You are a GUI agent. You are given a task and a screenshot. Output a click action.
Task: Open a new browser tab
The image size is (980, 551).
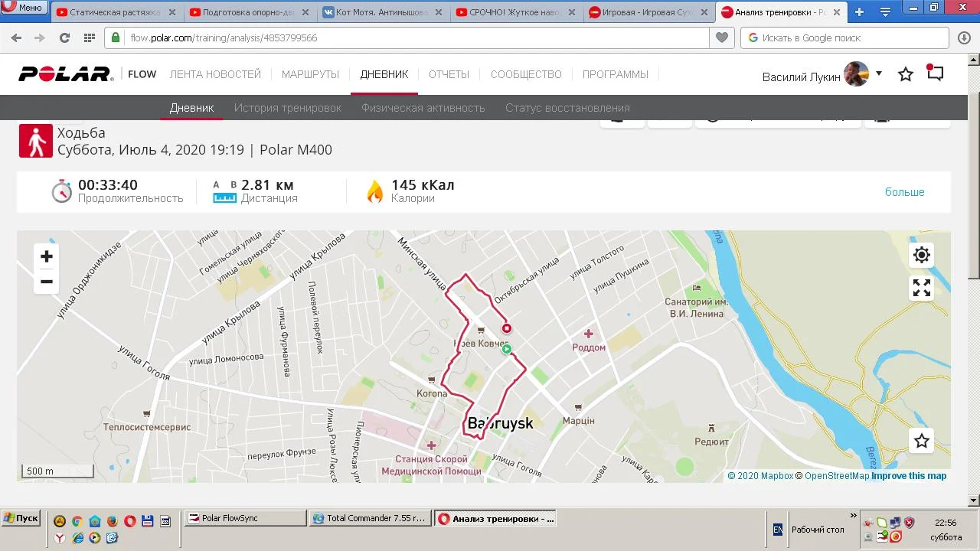click(859, 11)
